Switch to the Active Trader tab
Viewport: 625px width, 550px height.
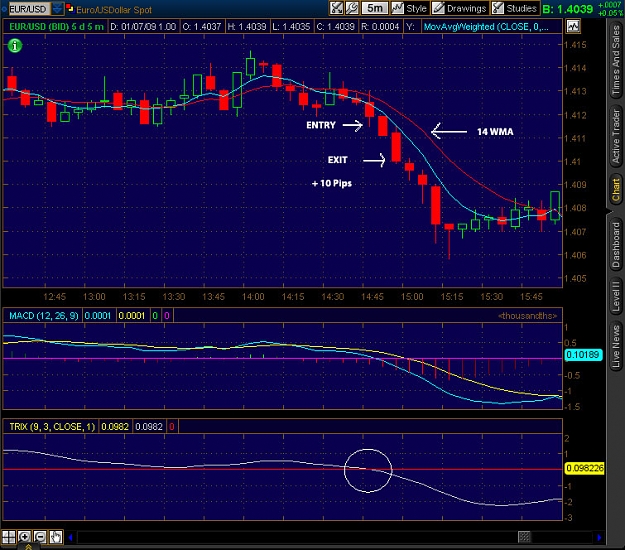[x=616, y=136]
